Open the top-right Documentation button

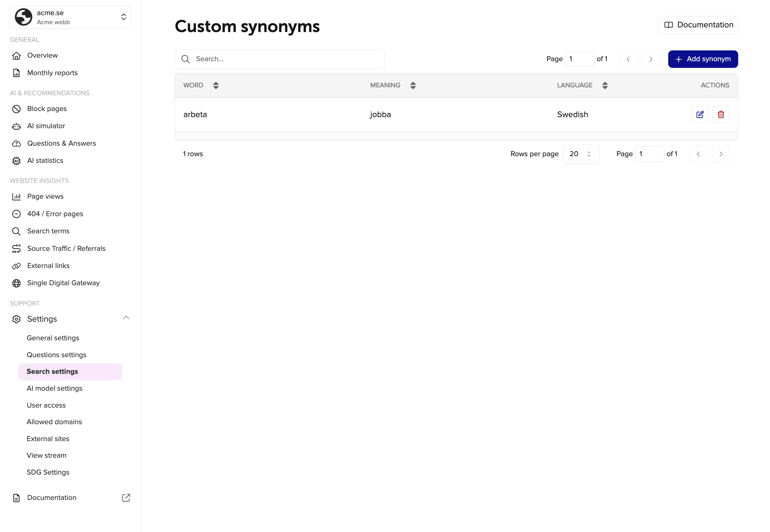pos(698,25)
